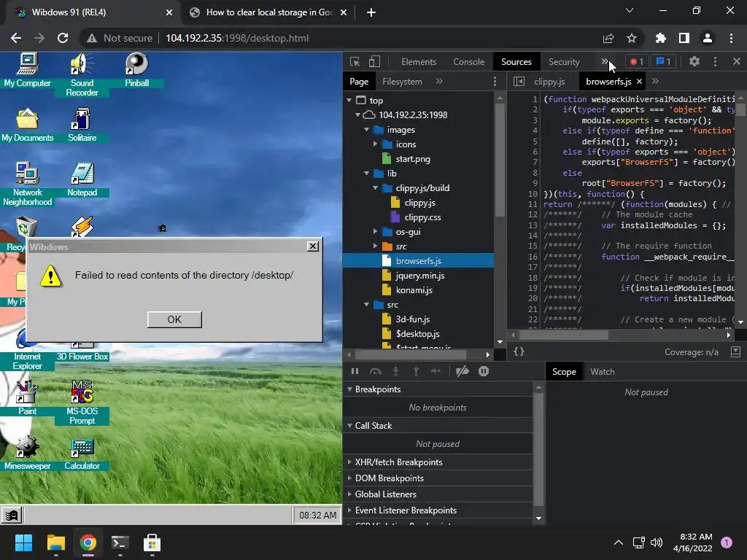Open start.png in file tree
Image resolution: width=747 pixels, height=560 pixels.
413,159
